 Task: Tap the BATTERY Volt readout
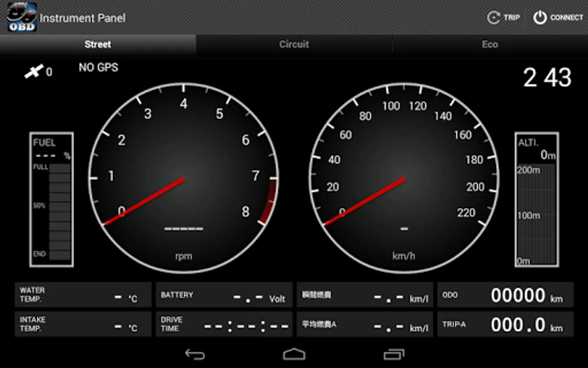tap(224, 294)
